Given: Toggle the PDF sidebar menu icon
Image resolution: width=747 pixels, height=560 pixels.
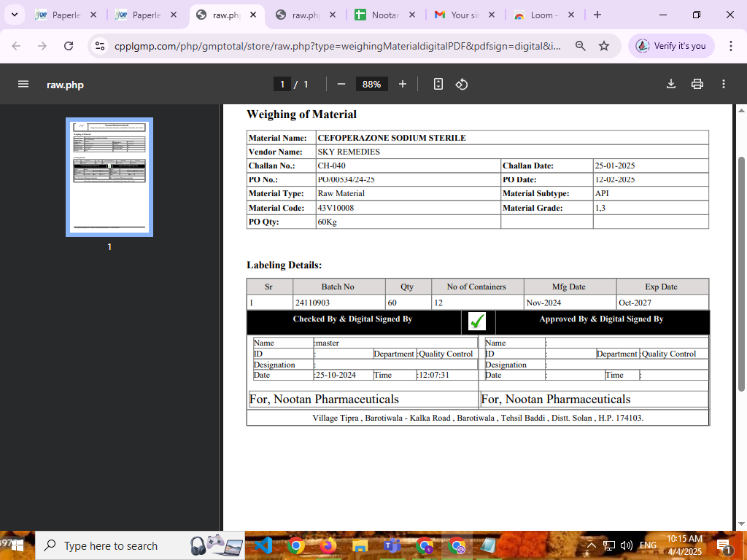Looking at the screenshot, I should [x=23, y=84].
